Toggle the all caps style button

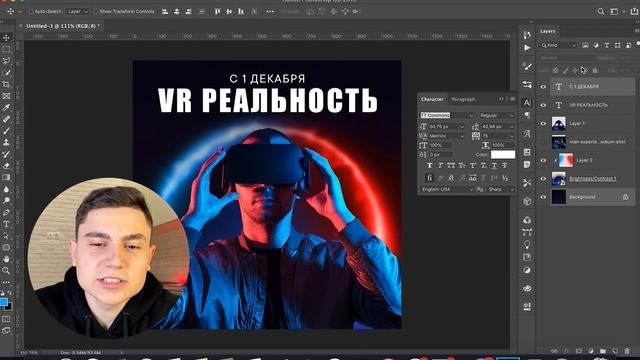451,165
